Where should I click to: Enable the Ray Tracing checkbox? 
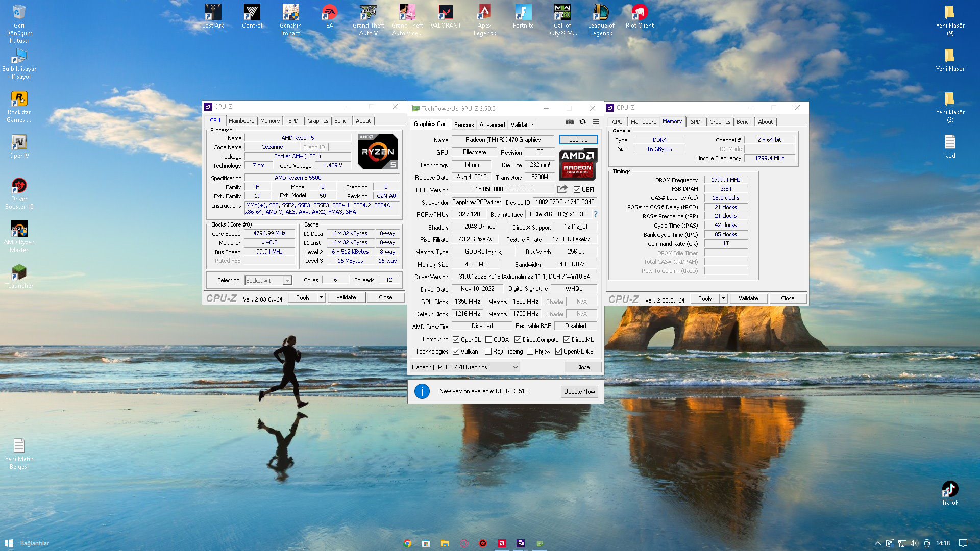tap(488, 352)
